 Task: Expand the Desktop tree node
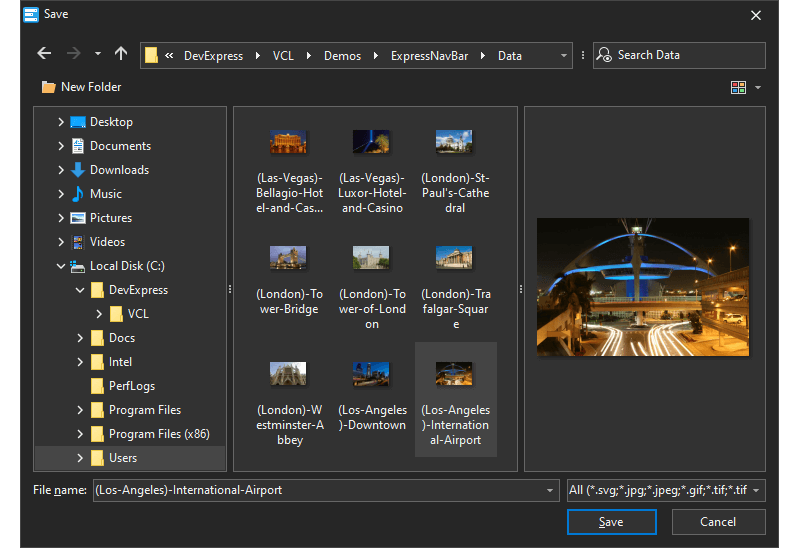click(x=62, y=122)
